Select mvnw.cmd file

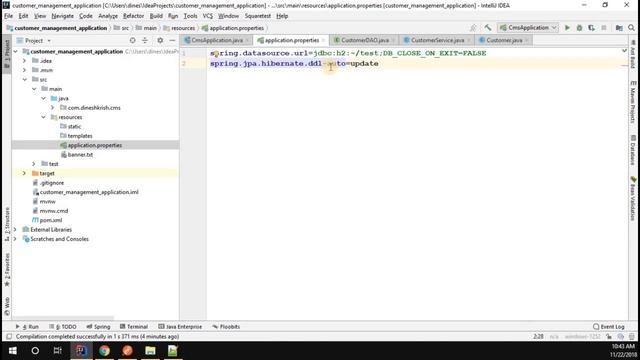tap(53, 211)
